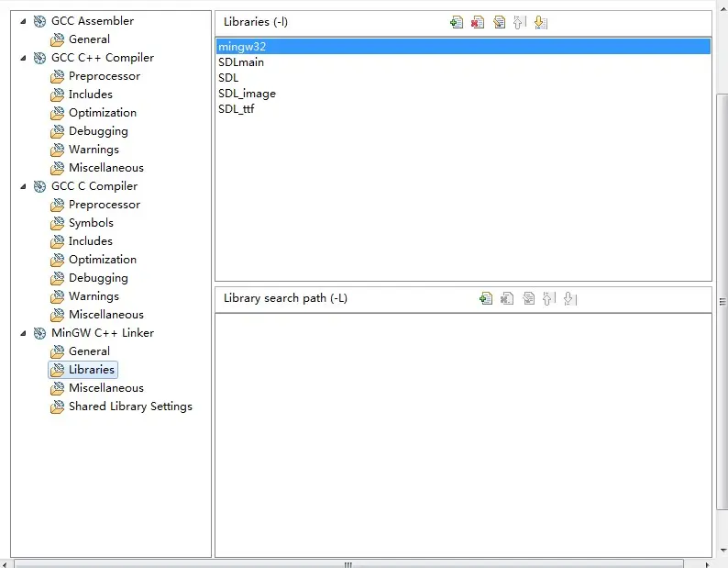Click Move Down icon in Library search path toolbar
728x568 pixels.
(570, 298)
